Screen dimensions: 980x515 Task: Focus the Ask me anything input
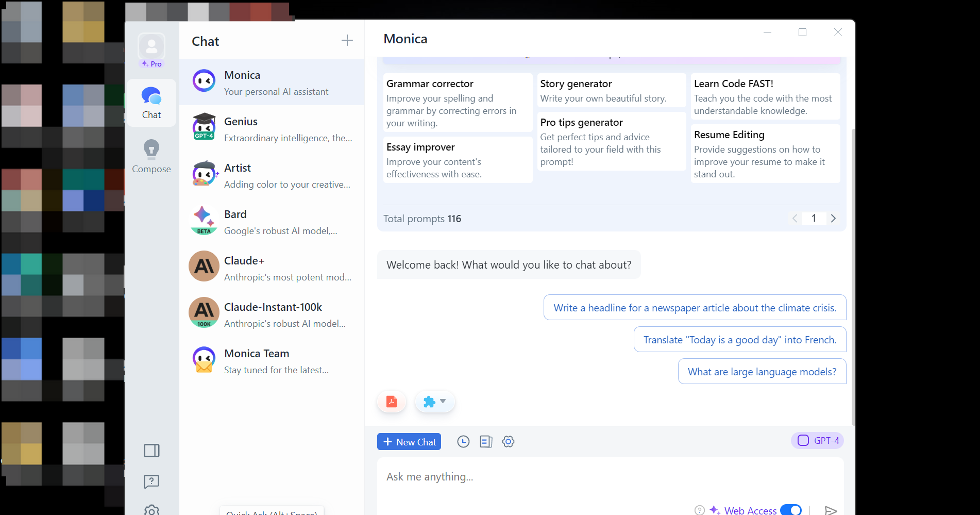[611, 477]
